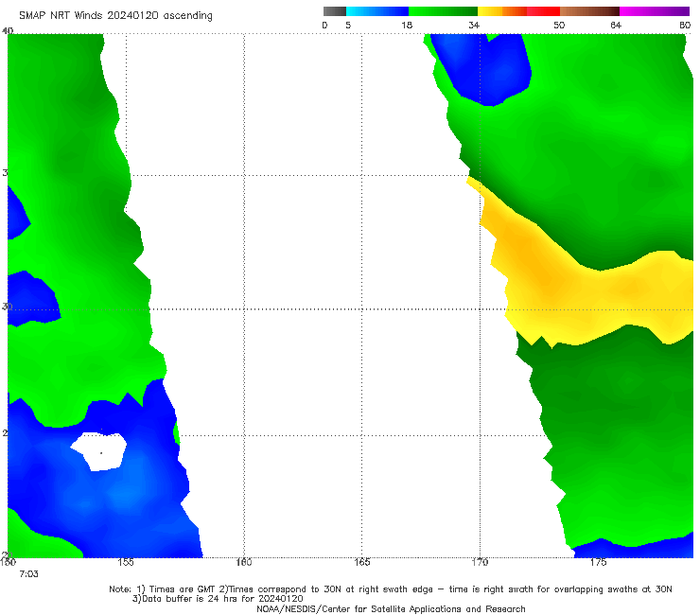This screenshot has height=615, width=700.
Task: Click the color bar label '18'
Action: click(x=407, y=25)
